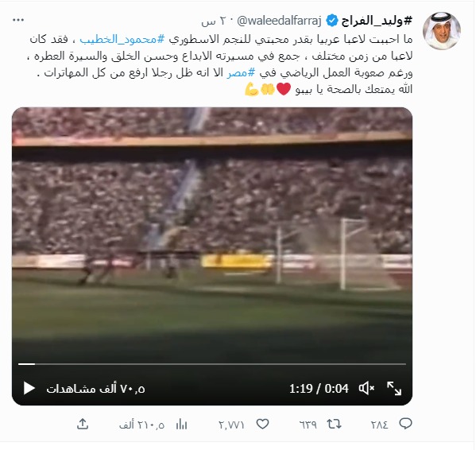The height and width of the screenshot is (450, 476).
Task: Click the #مصر hashtag
Action: click(241, 72)
